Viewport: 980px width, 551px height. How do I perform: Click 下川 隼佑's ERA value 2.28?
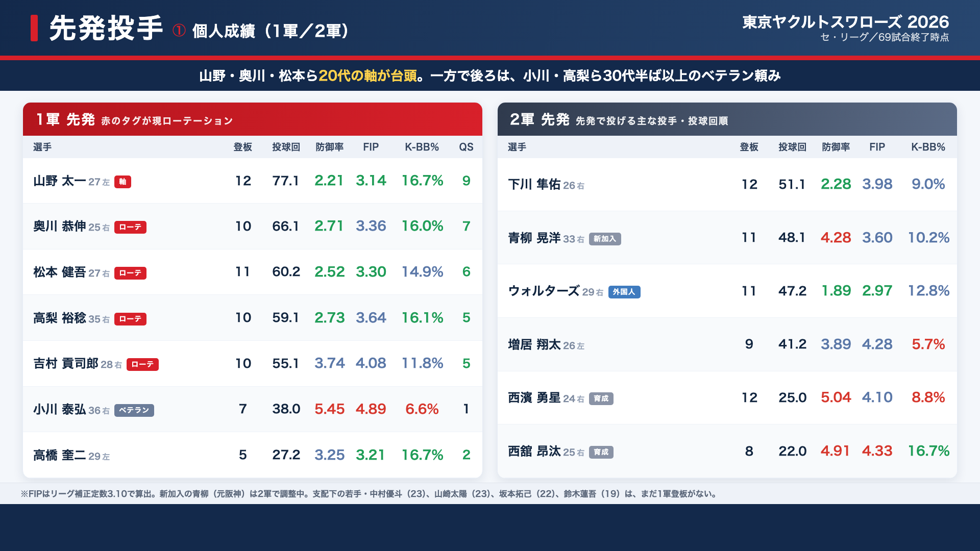tap(836, 184)
